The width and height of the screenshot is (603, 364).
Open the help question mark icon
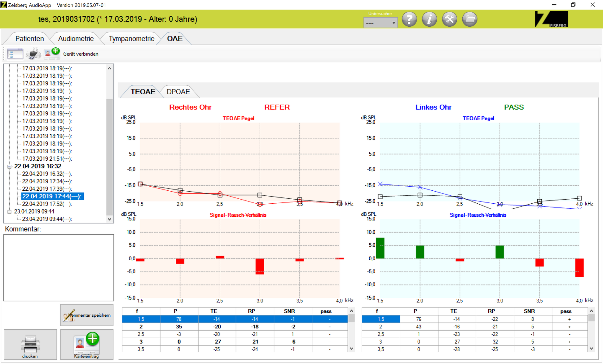click(x=409, y=19)
